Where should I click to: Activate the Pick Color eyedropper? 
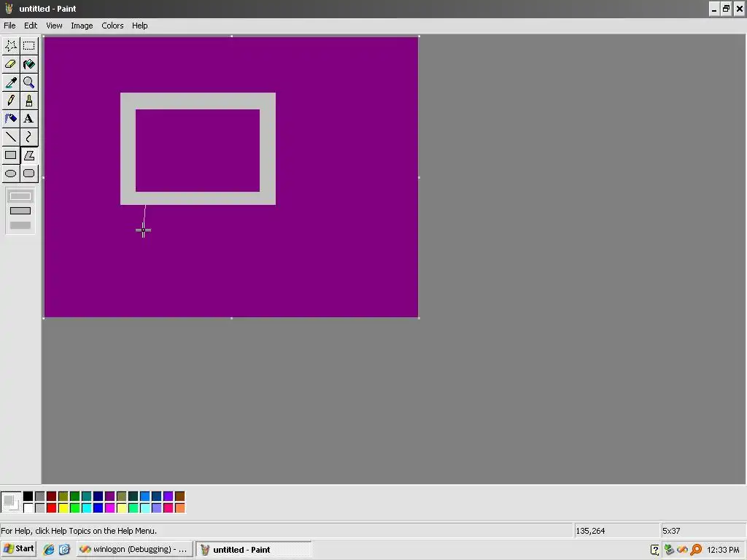[x=11, y=82]
